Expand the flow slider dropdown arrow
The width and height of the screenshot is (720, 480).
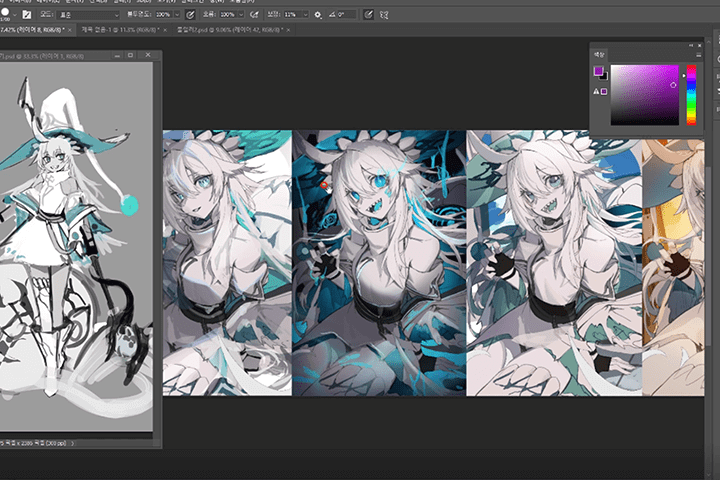tap(241, 15)
